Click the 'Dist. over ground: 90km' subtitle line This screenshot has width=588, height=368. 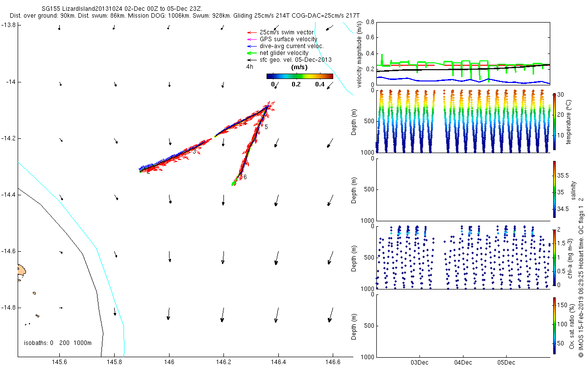click(184, 16)
